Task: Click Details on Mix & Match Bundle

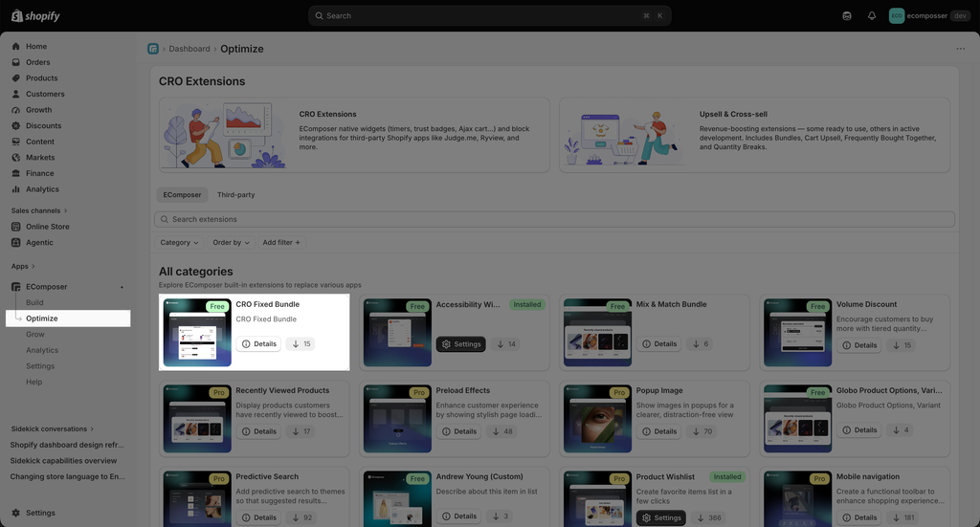Action: (x=660, y=344)
